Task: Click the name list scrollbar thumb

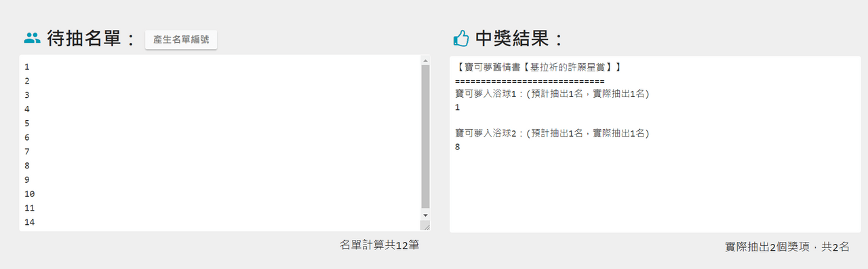Action: coord(425,137)
